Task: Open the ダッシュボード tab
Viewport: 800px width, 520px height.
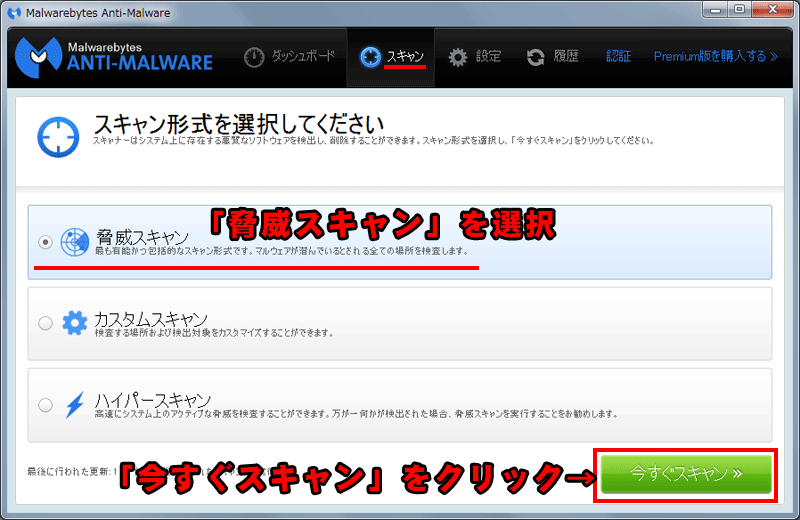Action: click(289, 57)
